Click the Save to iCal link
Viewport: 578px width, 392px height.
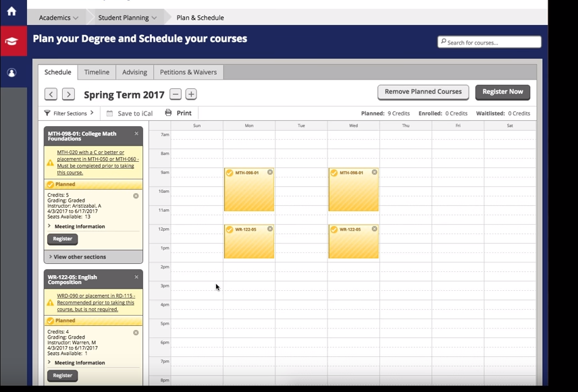(130, 113)
